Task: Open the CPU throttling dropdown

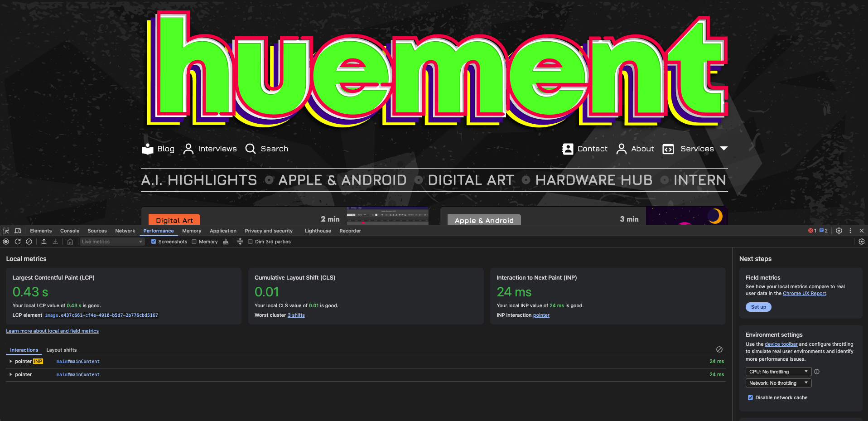Action: 778,372
